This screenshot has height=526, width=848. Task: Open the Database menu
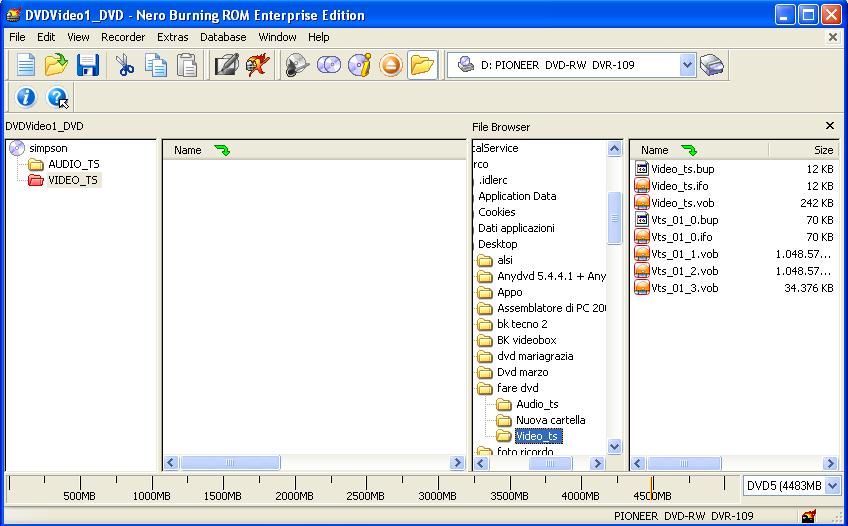[x=223, y=37]
